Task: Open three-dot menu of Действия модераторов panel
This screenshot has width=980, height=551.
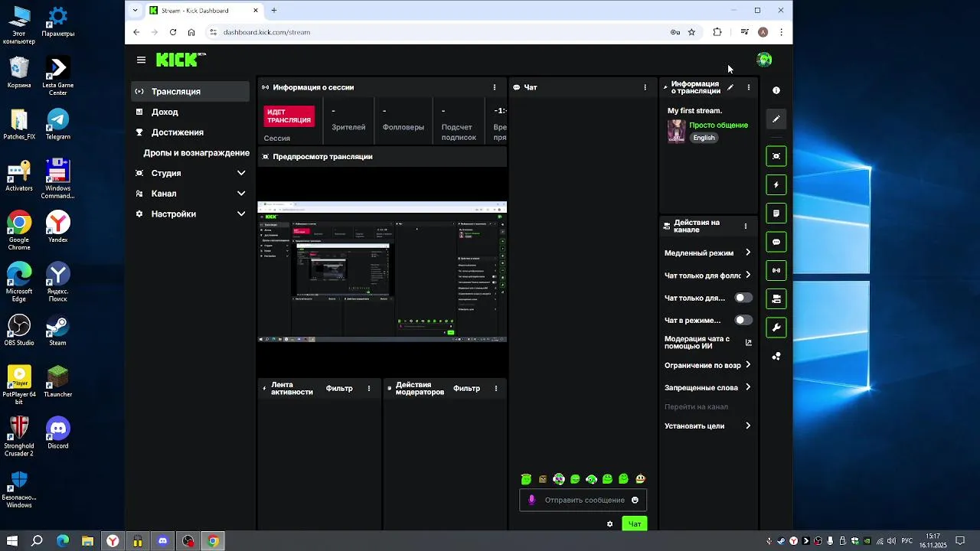Action: (496, 389)
